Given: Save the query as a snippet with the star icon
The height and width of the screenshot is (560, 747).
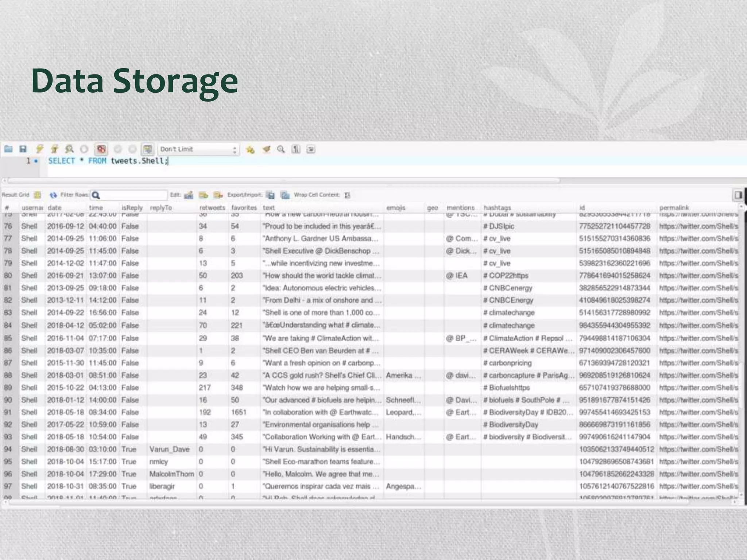Looking at the screenshot, I should pos(250,149).
